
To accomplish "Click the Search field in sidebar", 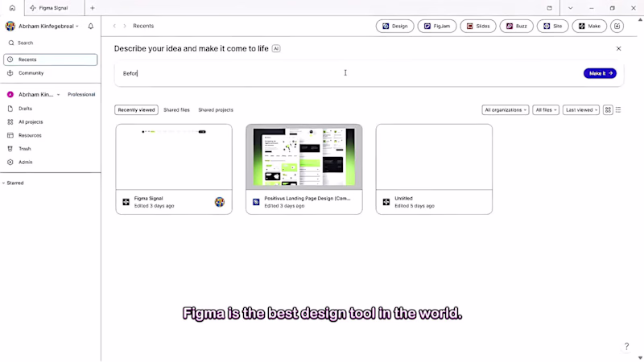I will (51, 43).
